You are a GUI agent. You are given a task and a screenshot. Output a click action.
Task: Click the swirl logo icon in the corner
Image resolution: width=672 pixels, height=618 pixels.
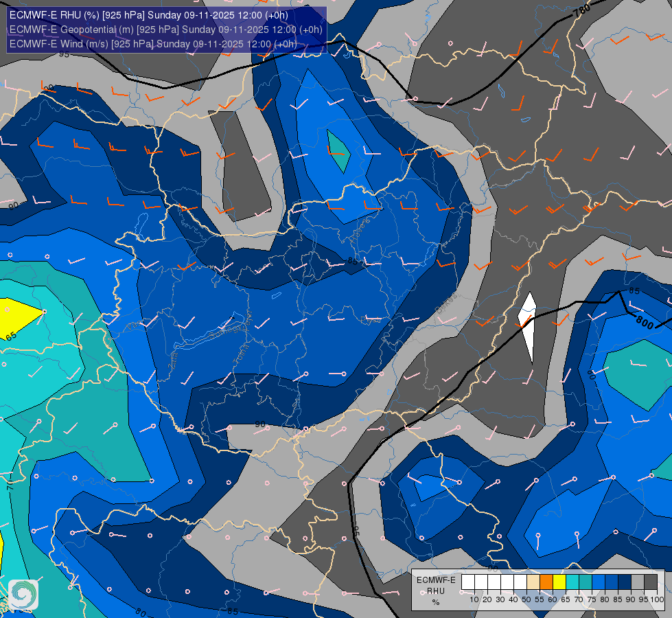[x=23, y=595]
